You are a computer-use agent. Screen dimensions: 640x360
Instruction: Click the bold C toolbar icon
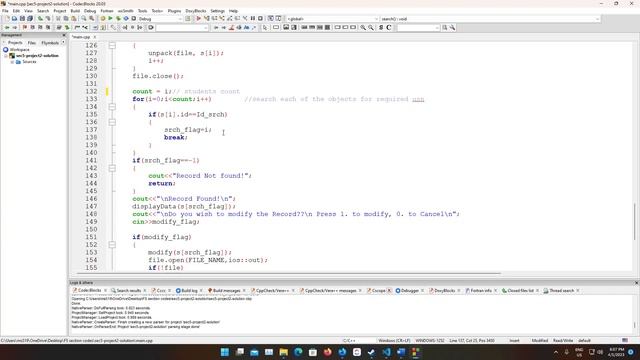pyautogui.click(x=389, y=27)
